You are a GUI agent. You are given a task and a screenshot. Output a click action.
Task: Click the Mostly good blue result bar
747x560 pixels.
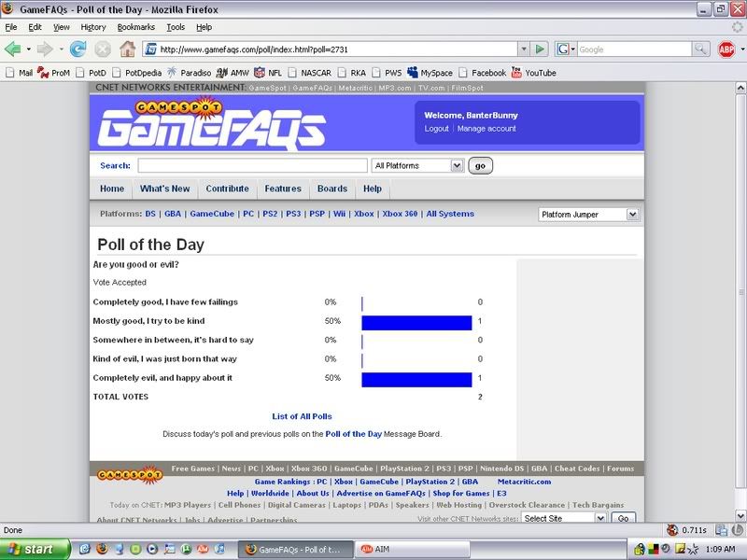click(x=416, y=323)
